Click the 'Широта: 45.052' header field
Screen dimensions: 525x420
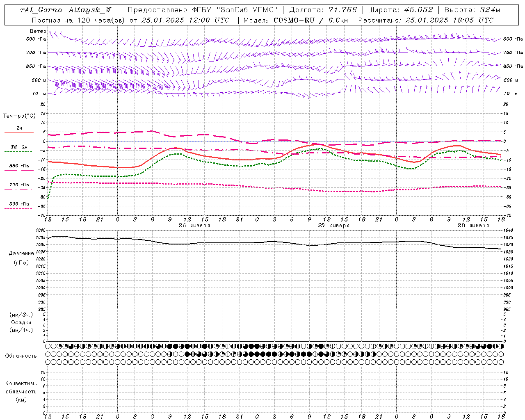(x=401, y=10)
